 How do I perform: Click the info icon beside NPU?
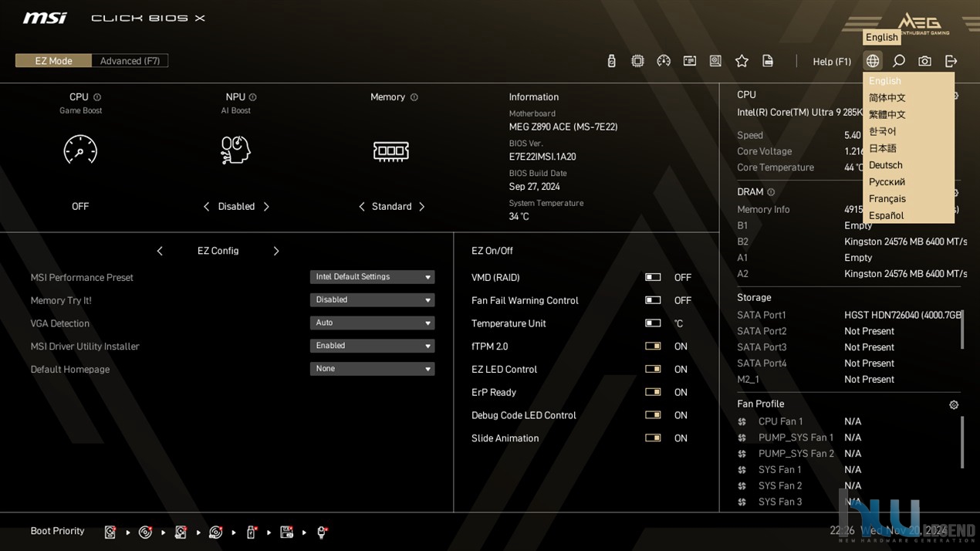252,97
